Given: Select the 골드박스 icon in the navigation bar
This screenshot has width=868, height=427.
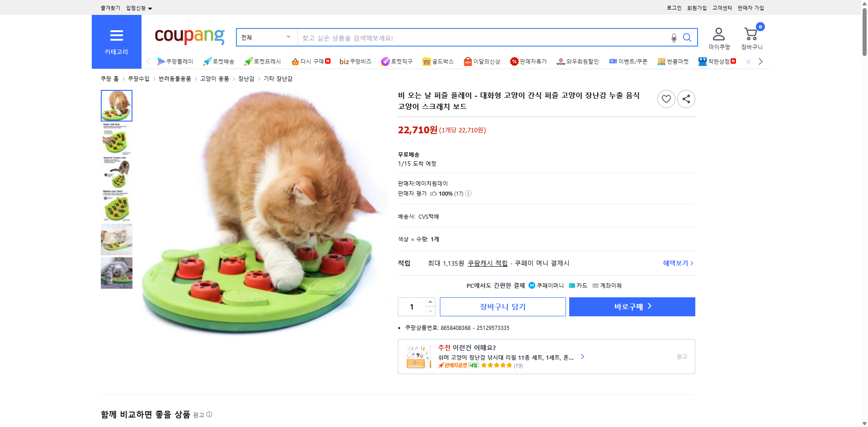Looking at the screenshot, I should [426, 61].
